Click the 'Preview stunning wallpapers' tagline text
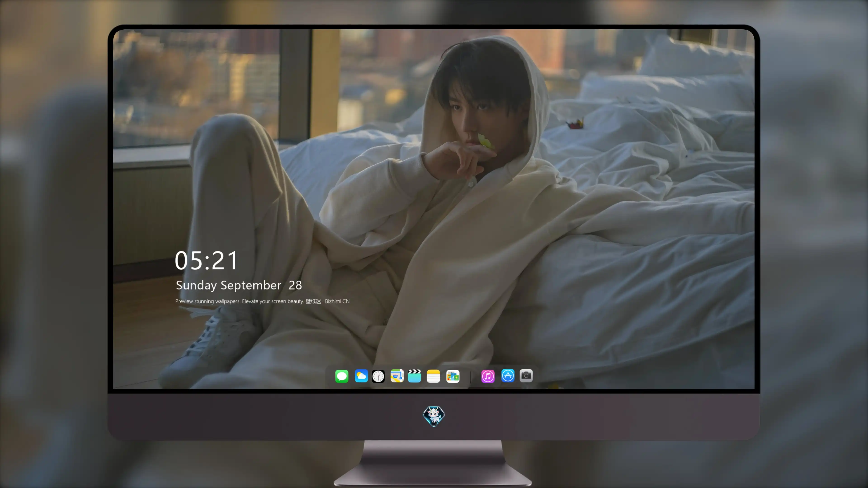This screenshot has width=868, height=488. pos(262,301)
